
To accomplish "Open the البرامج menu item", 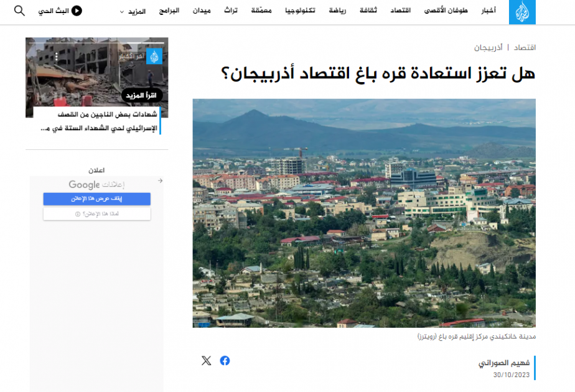I will 169,11.
